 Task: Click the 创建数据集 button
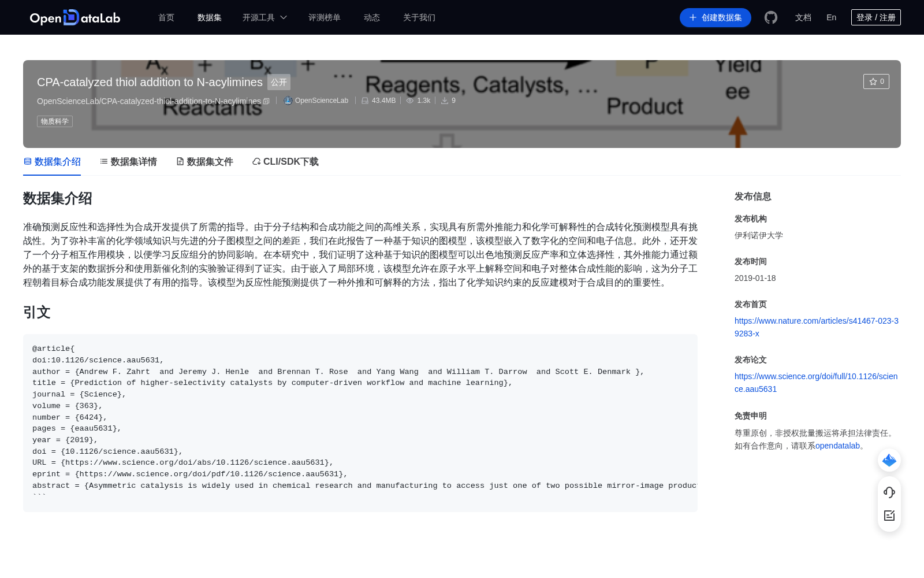coord(716,17)
